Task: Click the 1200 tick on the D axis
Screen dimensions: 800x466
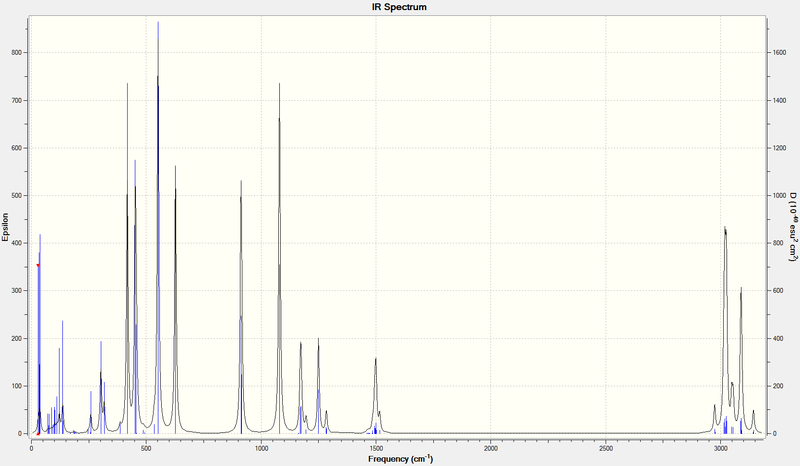Action: 779,148
